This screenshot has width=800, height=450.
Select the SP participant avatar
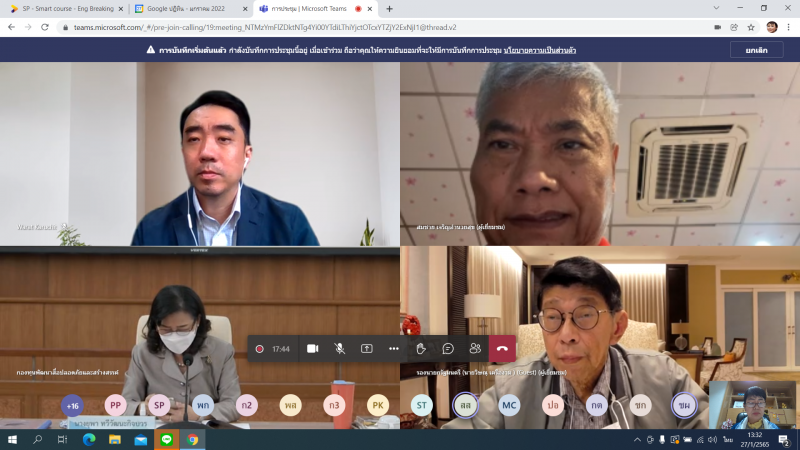point(159,405)
